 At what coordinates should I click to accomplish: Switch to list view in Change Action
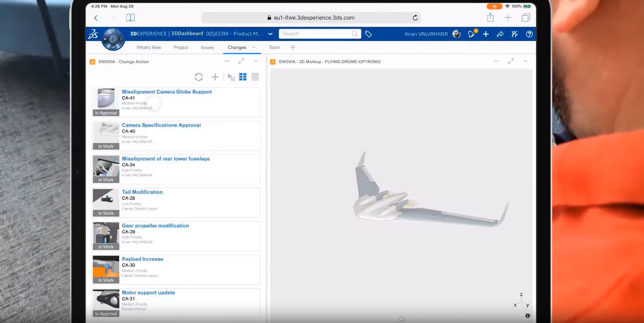(255, 77)
